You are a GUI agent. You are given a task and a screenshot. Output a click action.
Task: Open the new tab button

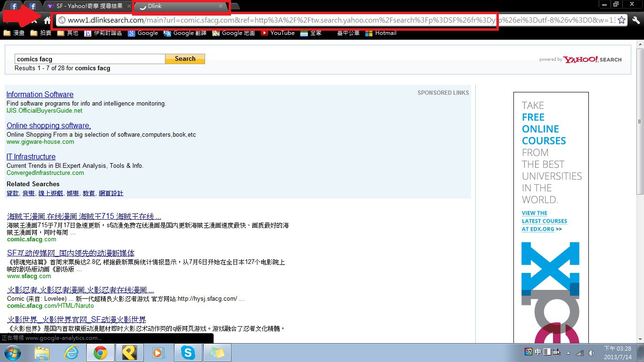(x=235, y=6)
